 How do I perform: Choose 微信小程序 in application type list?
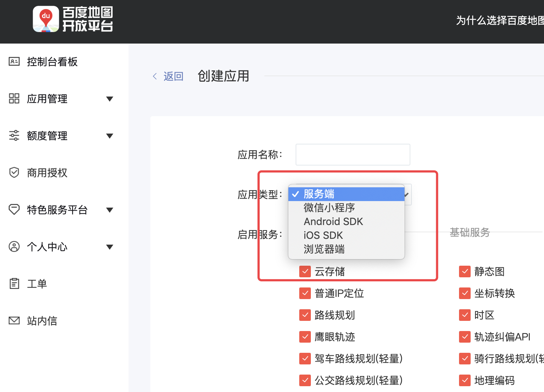pos(346,208)
